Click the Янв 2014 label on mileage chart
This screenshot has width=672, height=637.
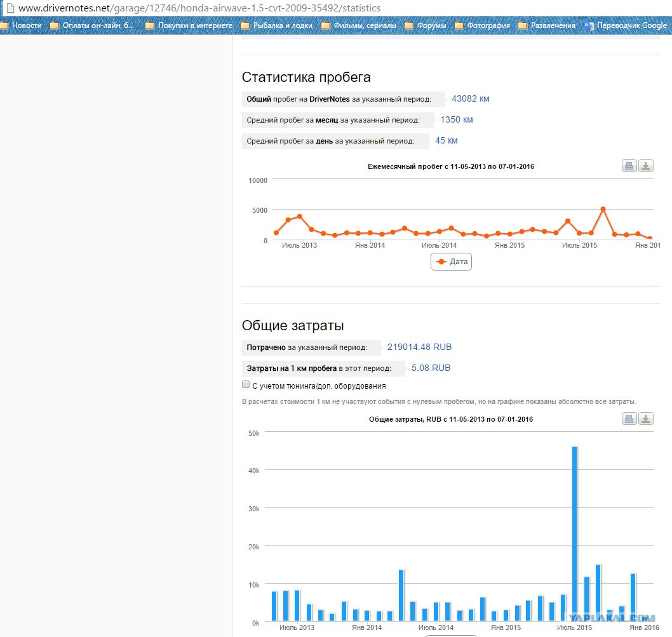(x=370, y=245)
